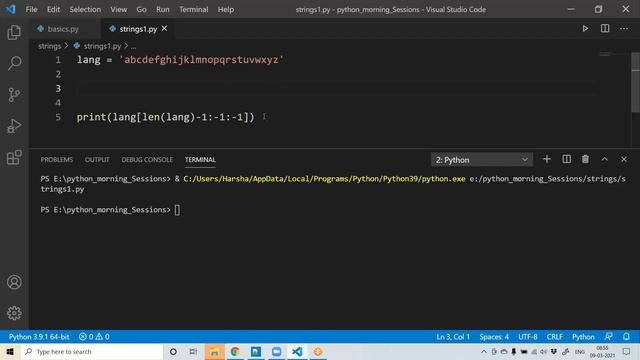Open the Manage gear icon
640x360 pixels.
[14, 313]
